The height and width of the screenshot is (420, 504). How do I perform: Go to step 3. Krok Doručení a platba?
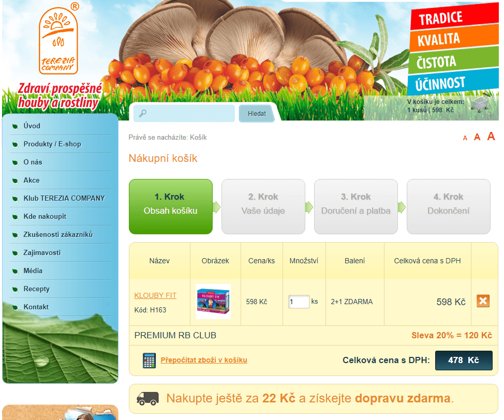(x=356, y=206)
